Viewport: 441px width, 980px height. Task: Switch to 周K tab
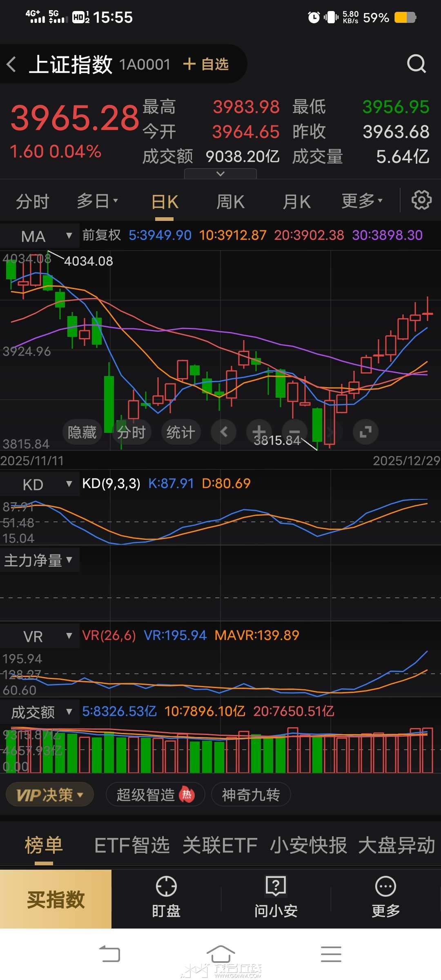230,201
